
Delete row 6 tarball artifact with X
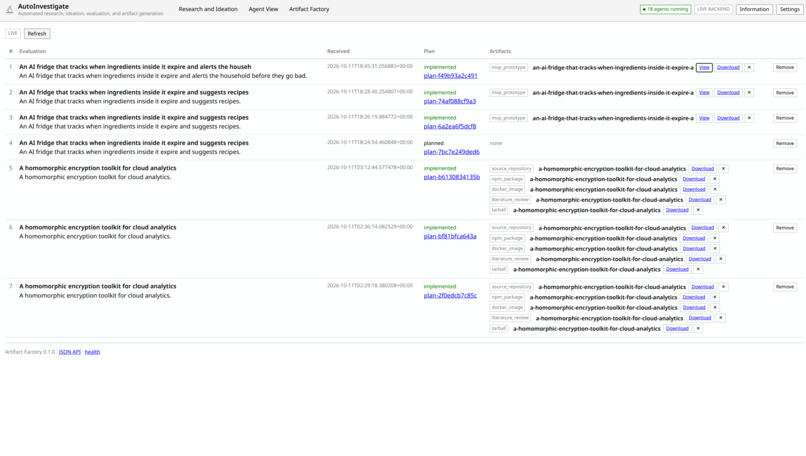coord(698,269)
